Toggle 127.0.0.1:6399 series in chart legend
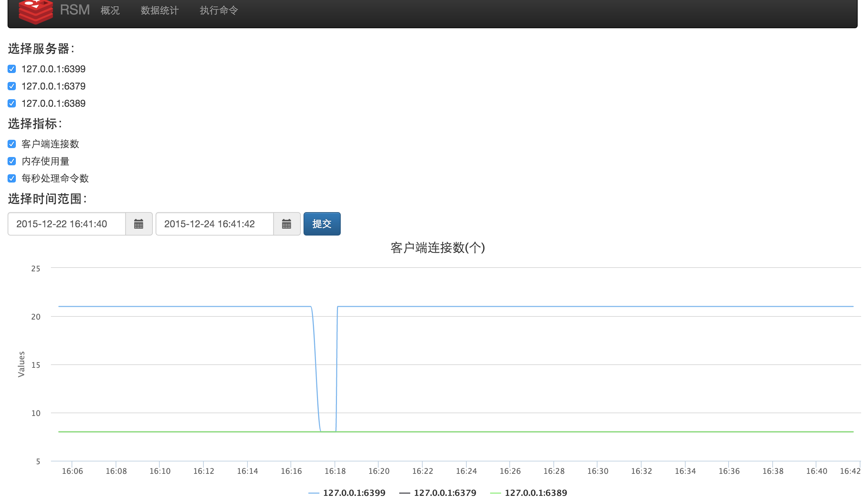868x500 pixels. (x=354, y=493)
